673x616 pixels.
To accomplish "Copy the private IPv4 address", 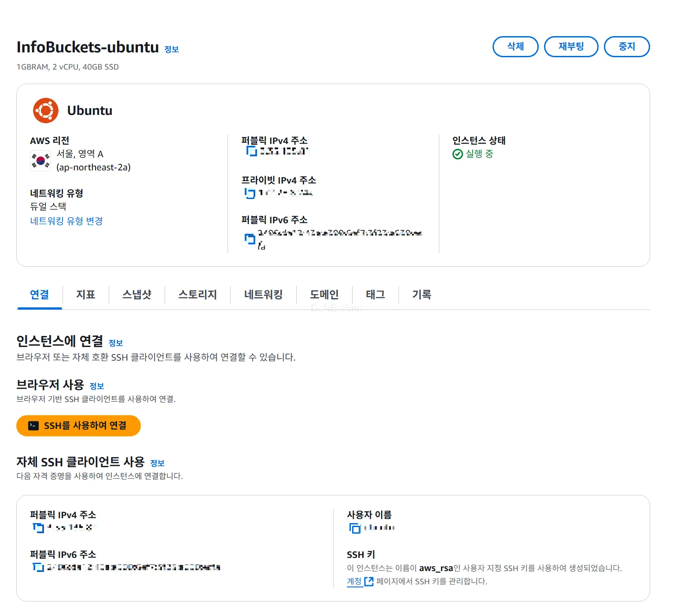I will (x=250, y=194).
